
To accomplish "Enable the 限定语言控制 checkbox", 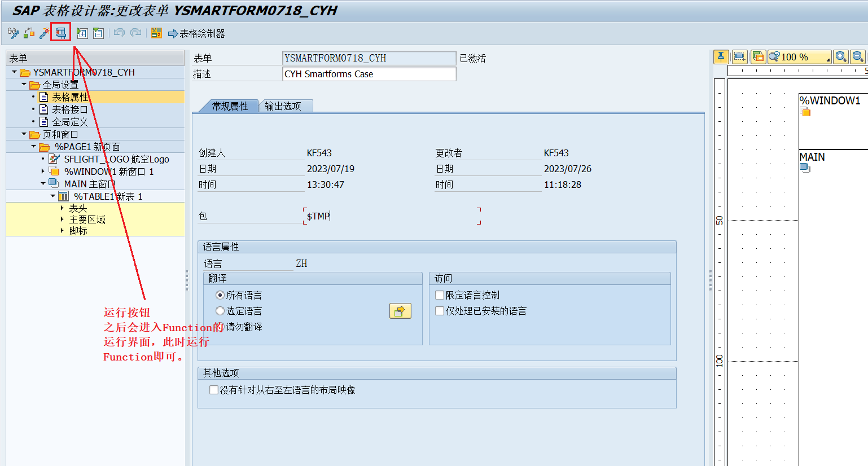I will pos(440,295).
